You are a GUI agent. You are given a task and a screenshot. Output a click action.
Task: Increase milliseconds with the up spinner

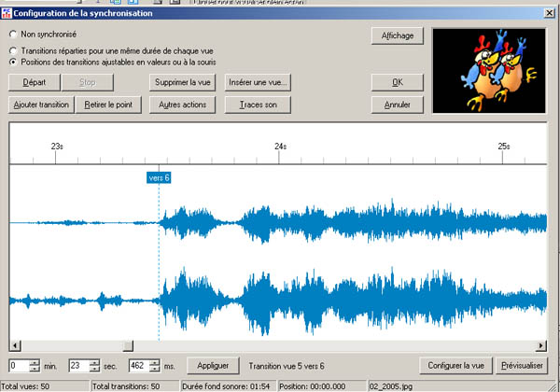155,362
